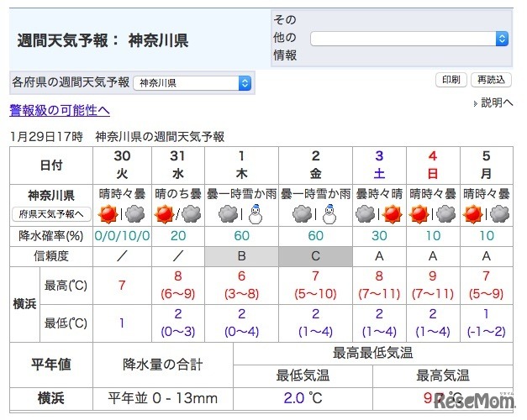This screenshot has height=420, width=527.
Task: Click the cloud icon under day 1 木
Action: tap(228, 214)
